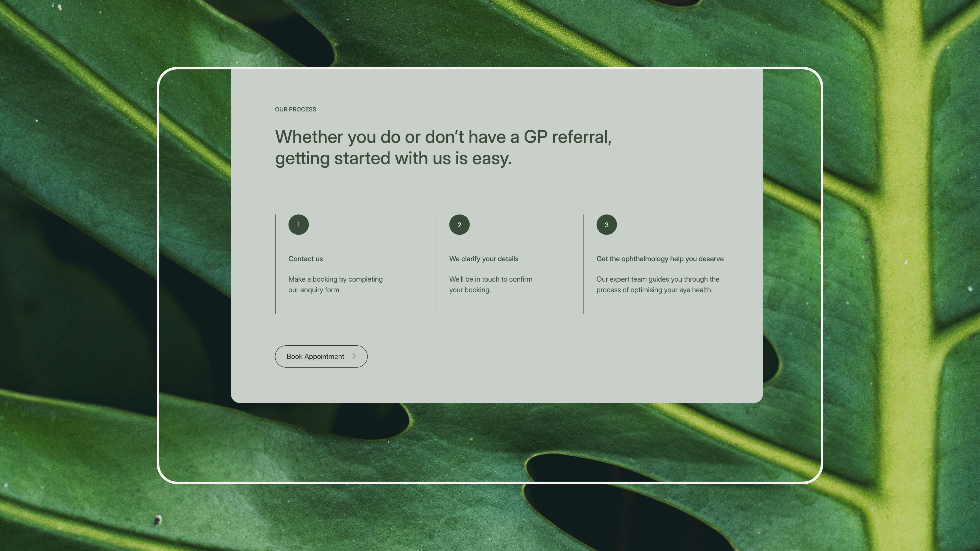The image size is (980, 551).
Task: Click the step 3 numbered circle
Action: (x=606, y=225)
